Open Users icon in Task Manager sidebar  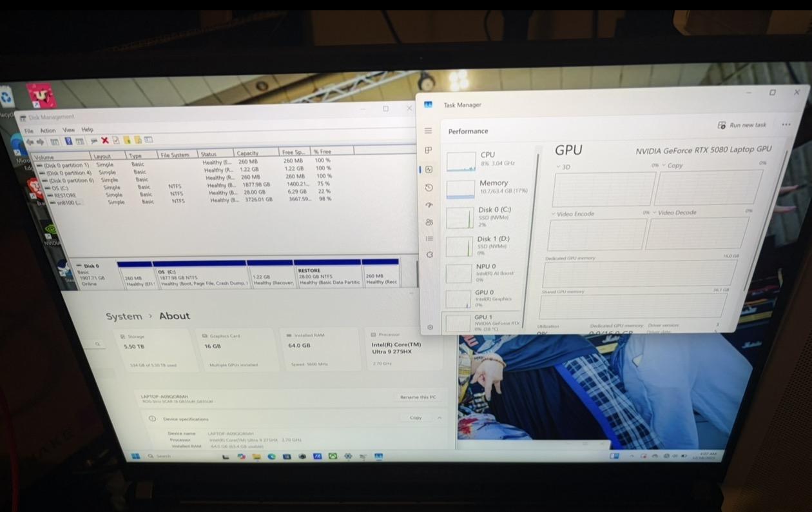pyautogui.click(x=429, y=222)
